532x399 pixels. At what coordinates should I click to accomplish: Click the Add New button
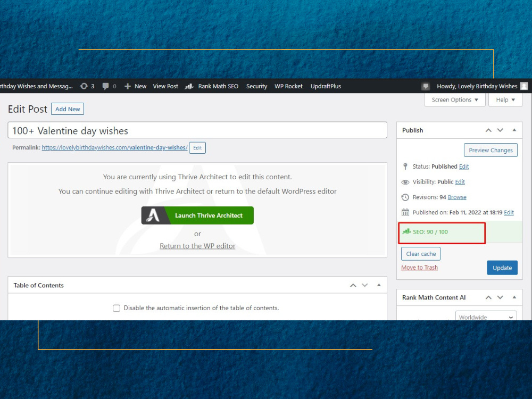(68, 109)
